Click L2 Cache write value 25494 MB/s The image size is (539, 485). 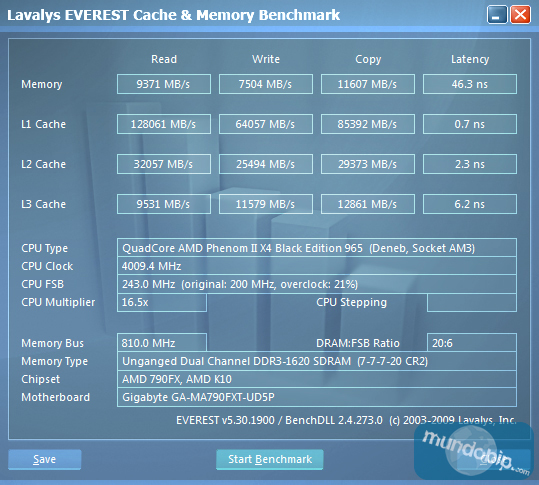click(266, 164)
